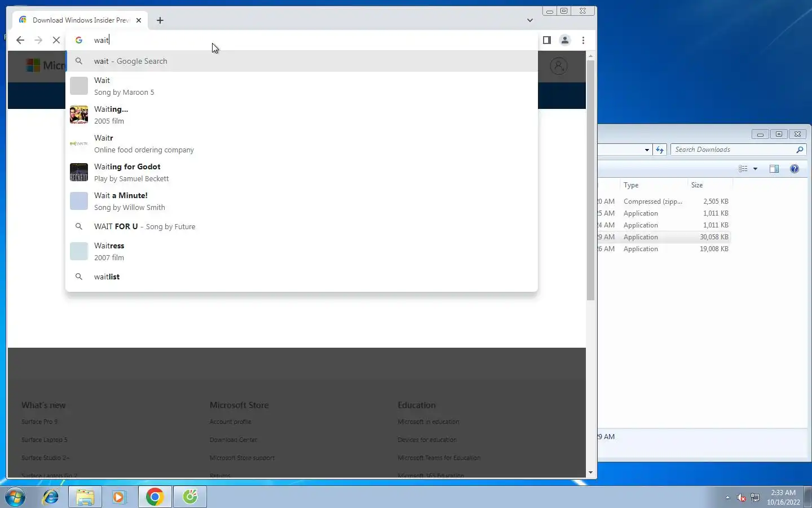Screen dimensions: 812x508
Task: Click the magnifier icon beside 'waitlist'
Action: (x=79, y=277)
